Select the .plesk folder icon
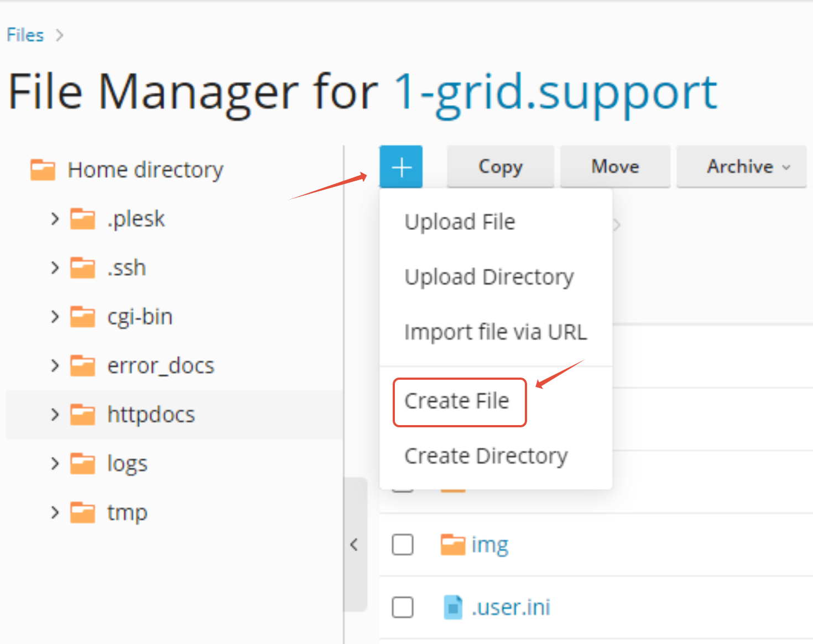The width and height of the screenshot is (813, 644). pyautogui.click(x=82, y=219)
